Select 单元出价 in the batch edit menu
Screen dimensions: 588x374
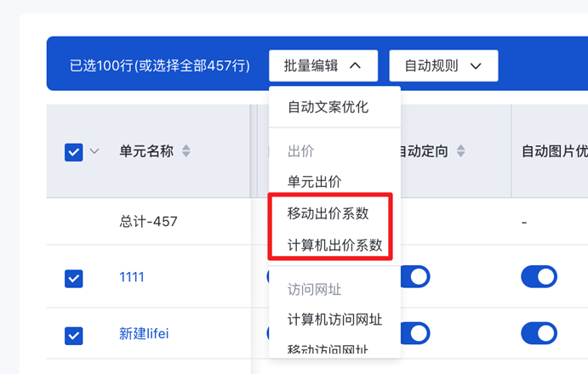[314, 181]
